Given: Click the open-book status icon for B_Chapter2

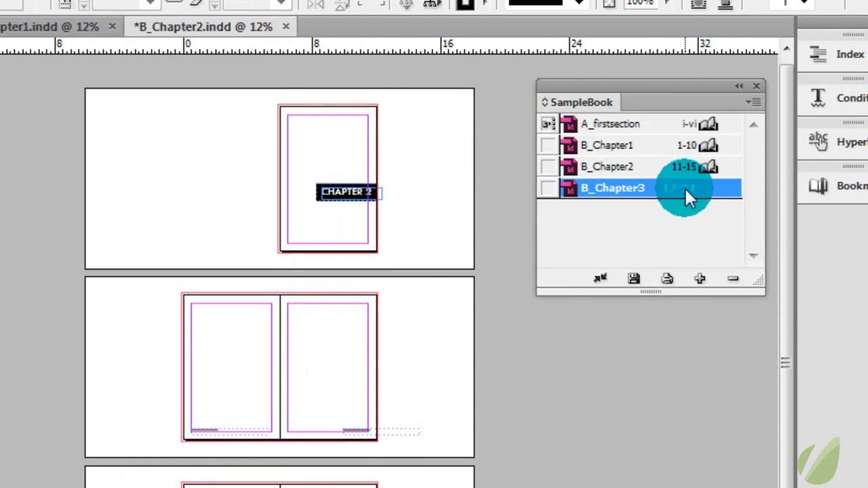Looking at the screenshot, I should tap(708, 167).
